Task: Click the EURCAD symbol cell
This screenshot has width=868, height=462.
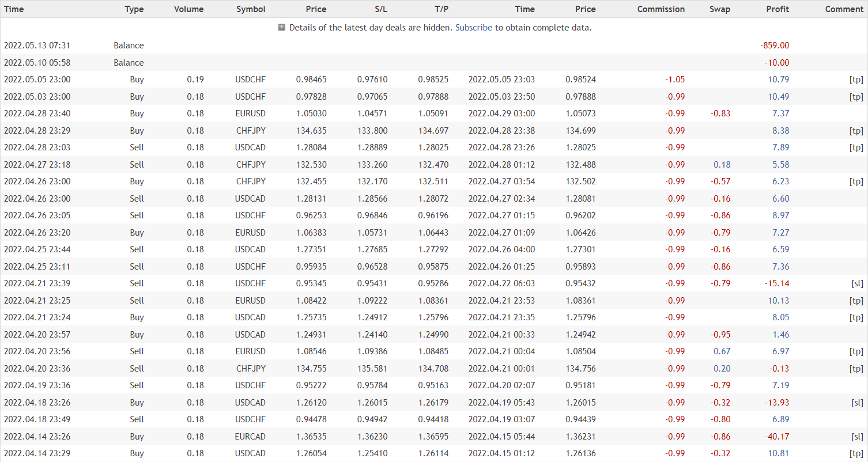Action: click(x=250, y=437)
